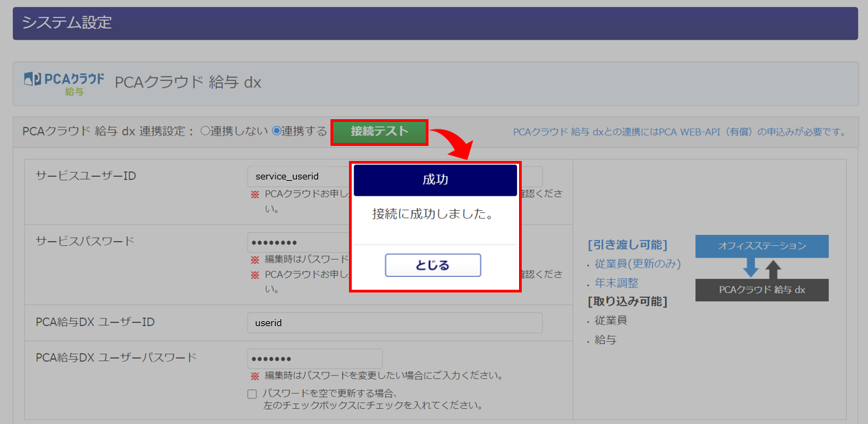The image size is (868, 424).
Task: Focus the PCA給与DX ユーザーID field
Action: coord(395,323)
